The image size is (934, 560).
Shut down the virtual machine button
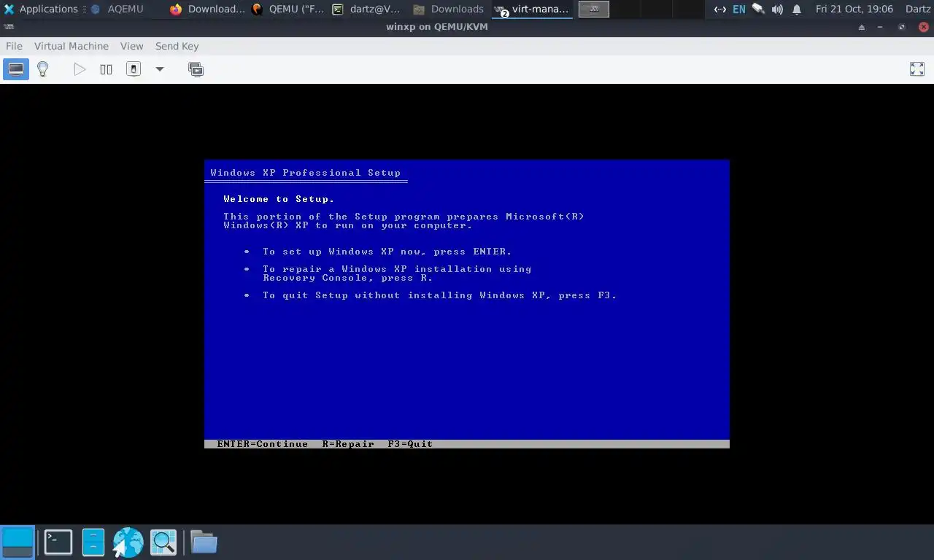[x=133, y=69]
